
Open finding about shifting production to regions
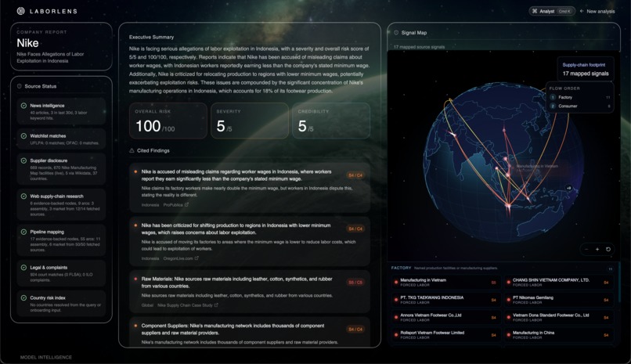pyautogui.click(x=250, y=242)
